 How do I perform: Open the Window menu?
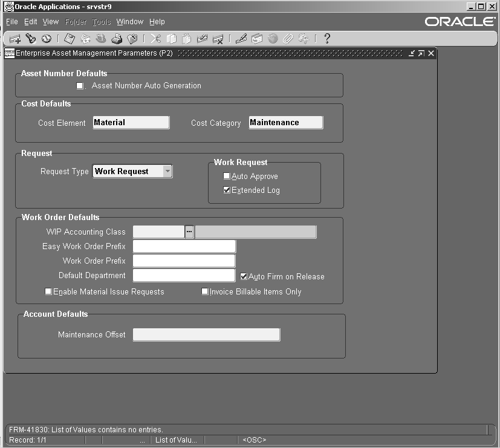click(x=130, y=22)
